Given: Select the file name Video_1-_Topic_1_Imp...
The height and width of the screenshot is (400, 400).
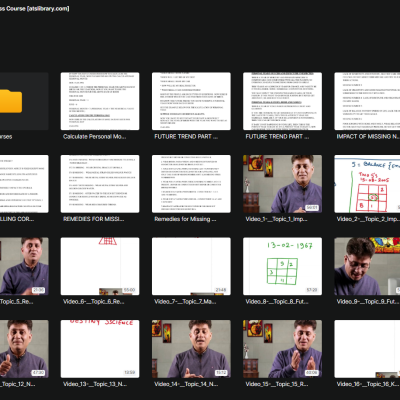Looking at the screenshot, I should tap(276, 219).
